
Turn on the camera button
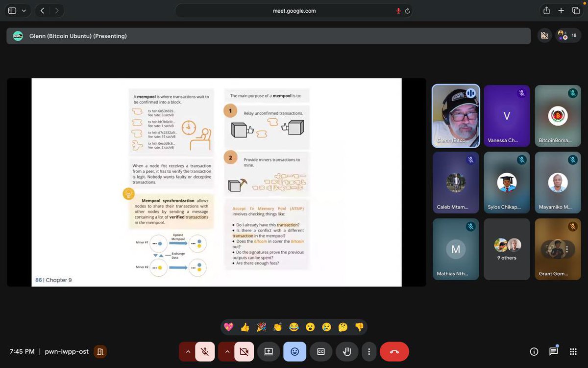click(x=244, y=351)
